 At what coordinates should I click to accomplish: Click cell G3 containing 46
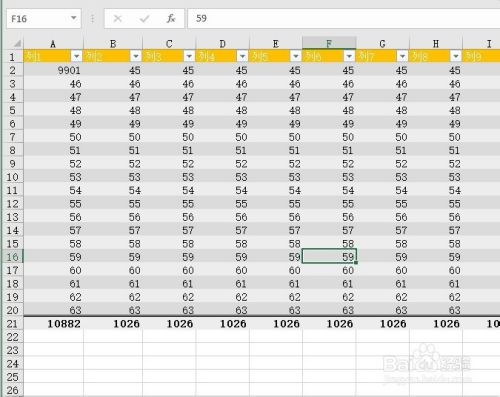(382, 83)
